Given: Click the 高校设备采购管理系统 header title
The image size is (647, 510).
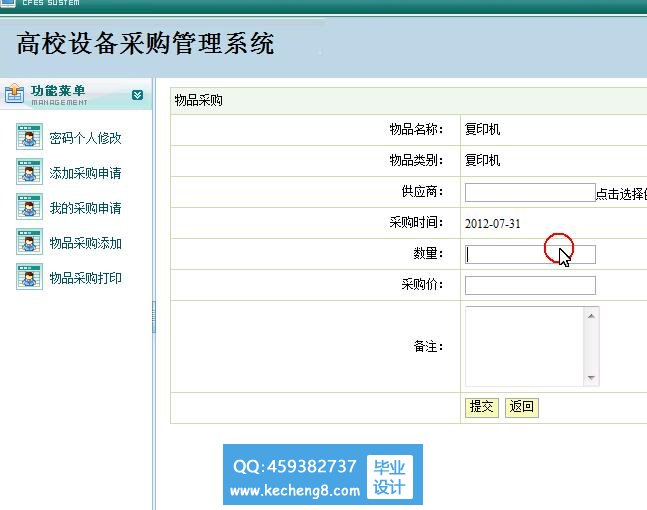Looking at the screenshot, I should click(145, 43).
